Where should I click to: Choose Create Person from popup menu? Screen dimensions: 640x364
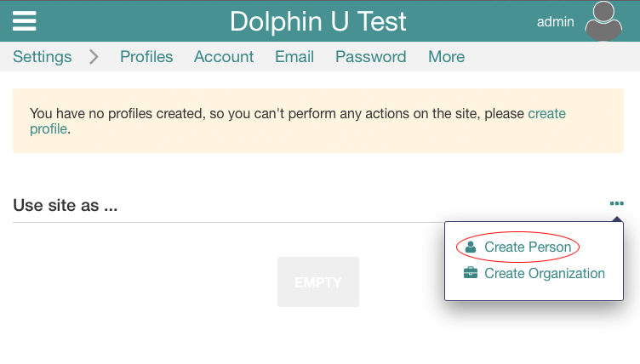[x=528, y=247]
